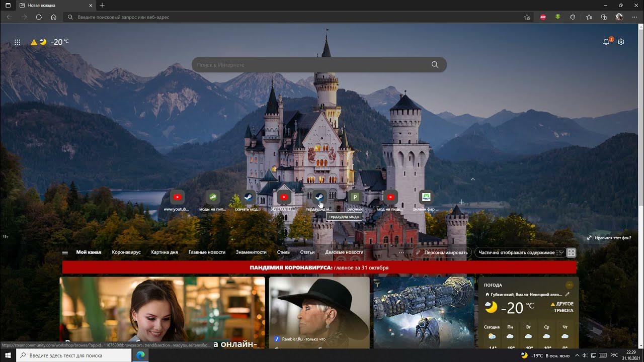Show more feed categories via the ellipsis
Screen dimensions: 644x362
(x=401, y=252)
